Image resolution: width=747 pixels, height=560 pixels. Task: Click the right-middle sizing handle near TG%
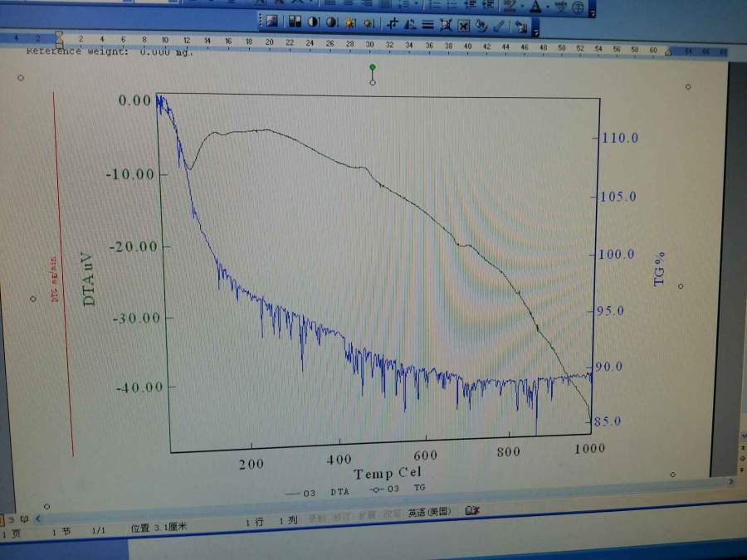pyautogui.click(x=681, y=286)
